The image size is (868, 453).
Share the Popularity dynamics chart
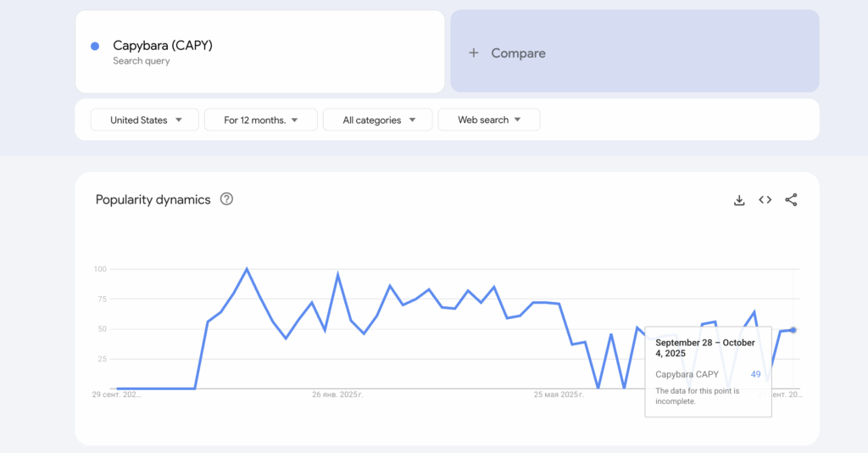pos(791,200)
